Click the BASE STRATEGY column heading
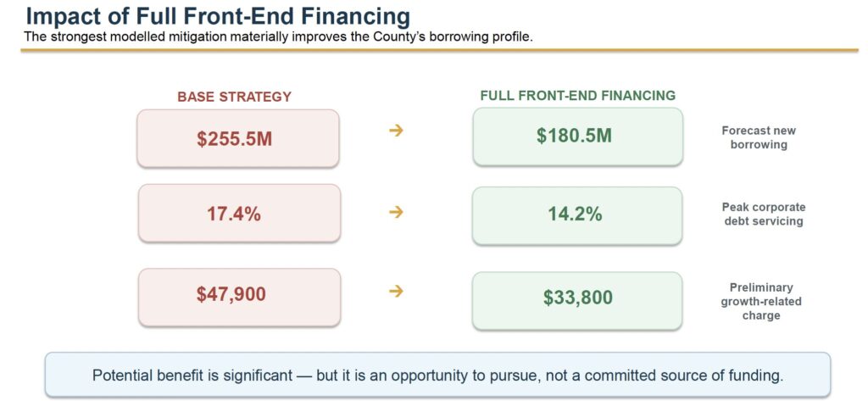This screenshot has height=401, width=868. click(234, 97)
